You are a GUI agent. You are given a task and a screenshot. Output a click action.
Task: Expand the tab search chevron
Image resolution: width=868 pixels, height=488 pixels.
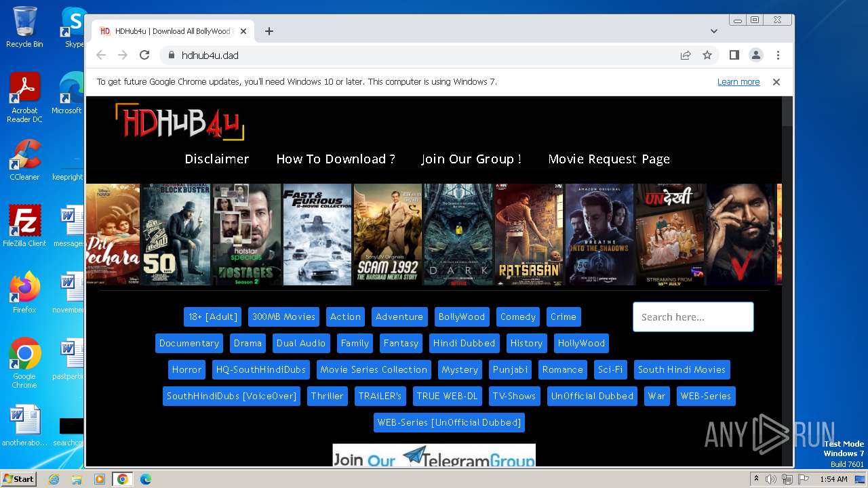click(x=714, y=31)
